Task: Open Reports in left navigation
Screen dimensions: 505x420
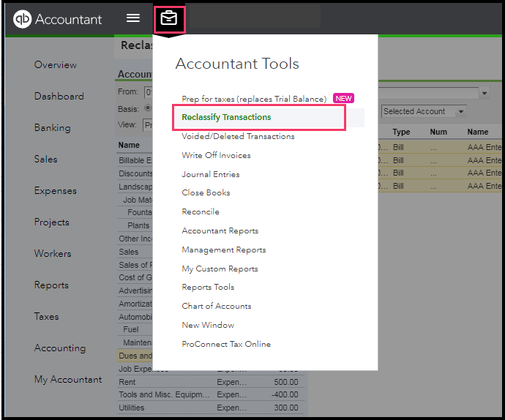Action: coord(51,285)
